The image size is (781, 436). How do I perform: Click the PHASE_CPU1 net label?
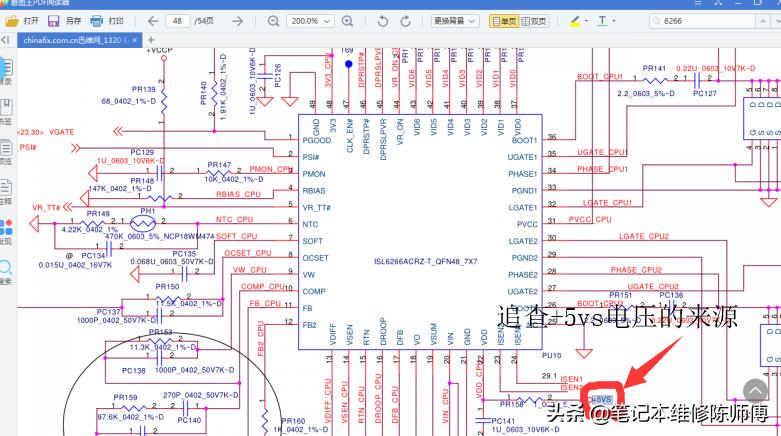tap(602, 169)
